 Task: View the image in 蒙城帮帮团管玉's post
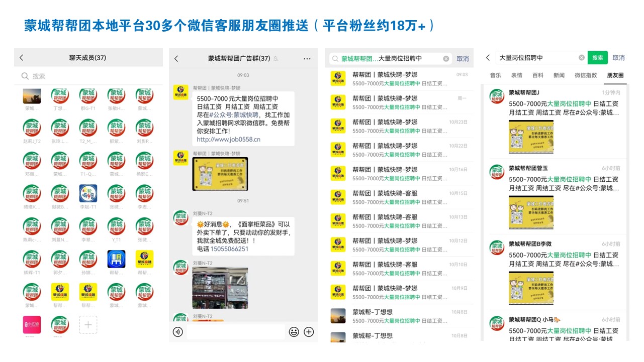pos(531,212)
